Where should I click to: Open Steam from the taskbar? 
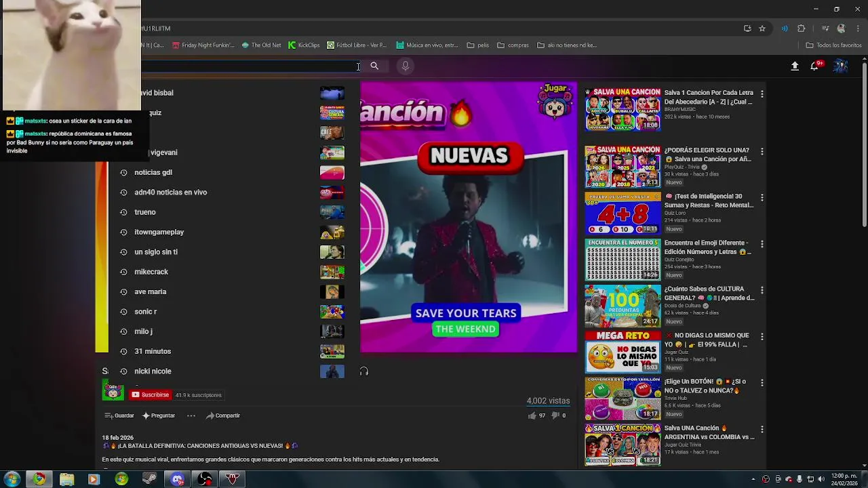[x=150, y=479]
